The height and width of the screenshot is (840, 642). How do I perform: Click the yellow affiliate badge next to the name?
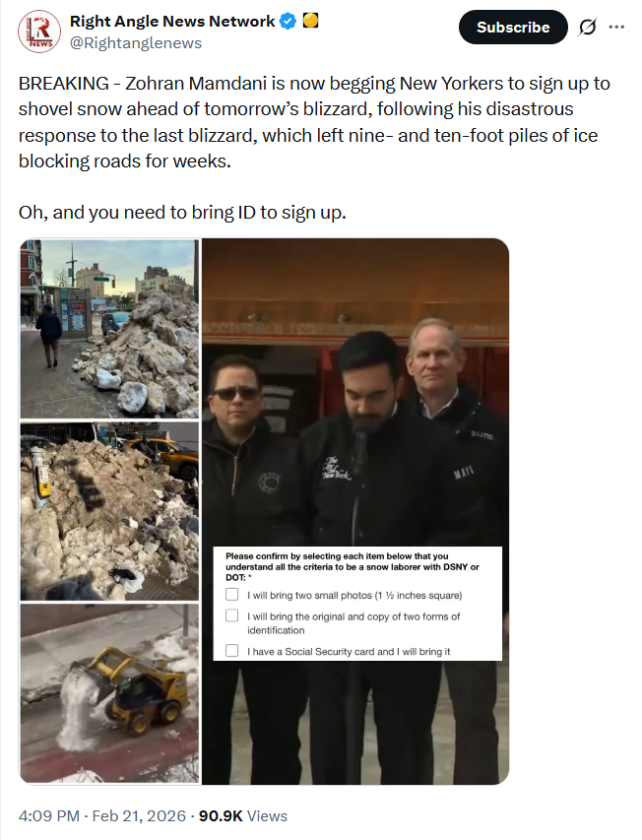pyautogui.click(x=310, y=21)
